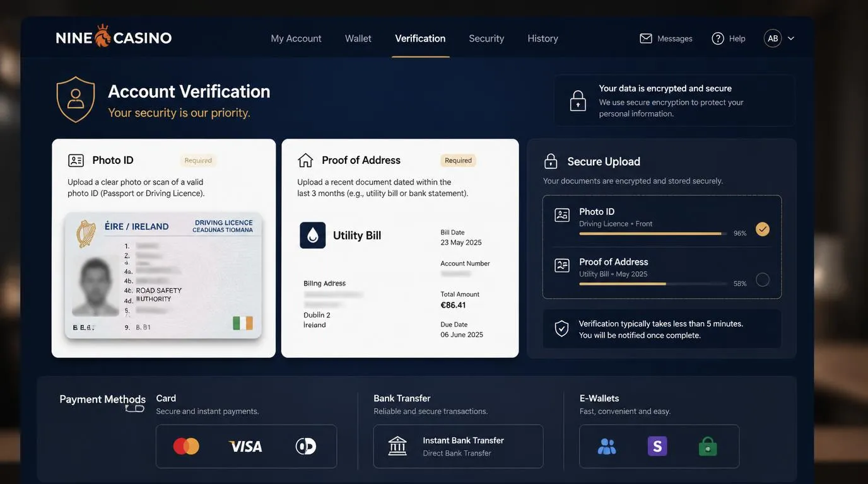This screenshot has width=868, height=484.
Task: Open the History tab
Action: pyautogui.click(x=543, y=38)
